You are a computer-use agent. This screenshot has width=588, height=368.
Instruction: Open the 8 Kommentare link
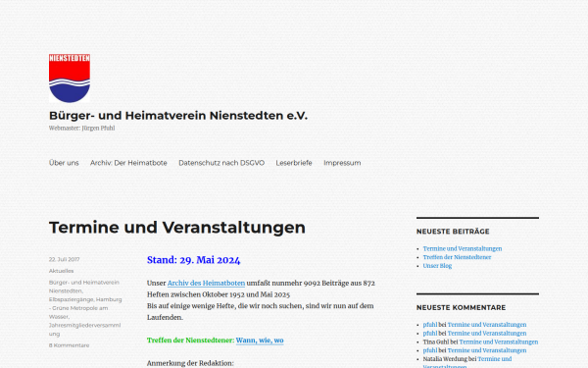click(x=69, y=345)
